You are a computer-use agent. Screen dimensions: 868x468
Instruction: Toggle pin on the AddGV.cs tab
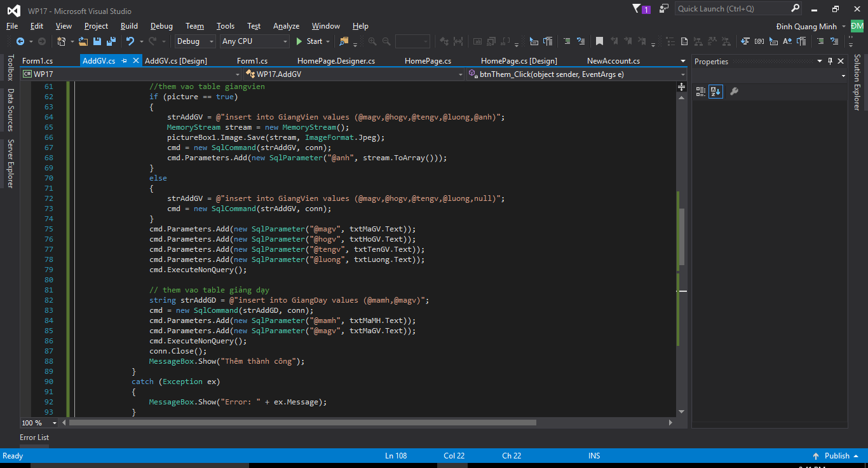coord(123,61)
